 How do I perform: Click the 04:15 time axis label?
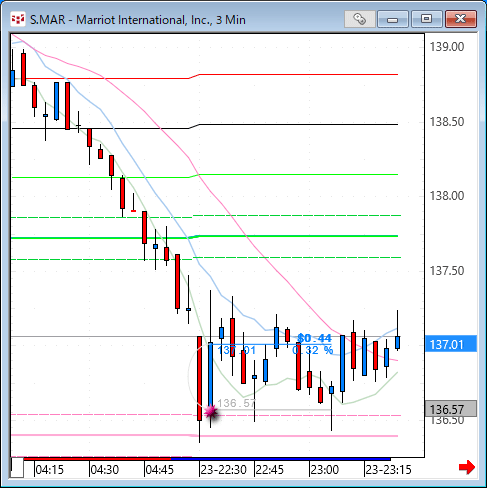(x=49, y=470)
